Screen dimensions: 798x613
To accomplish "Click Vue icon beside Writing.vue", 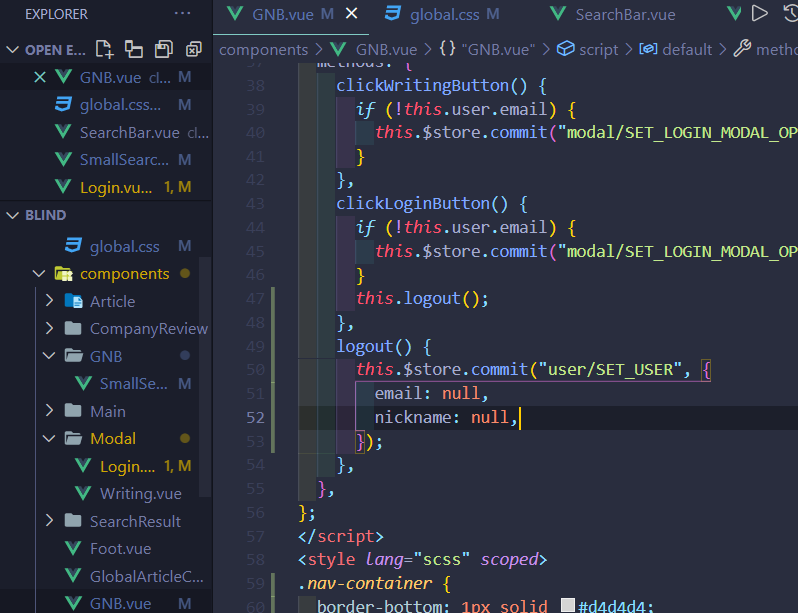I will pos(82,493).
